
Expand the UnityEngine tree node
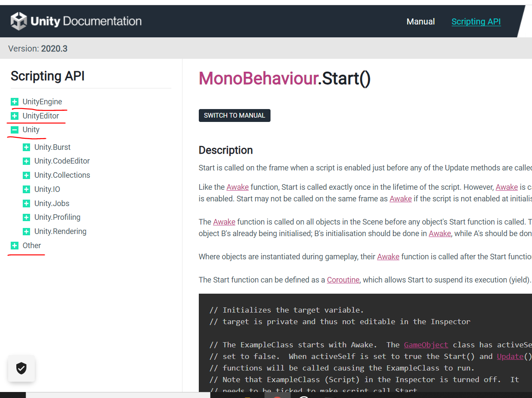pos(15,102)
